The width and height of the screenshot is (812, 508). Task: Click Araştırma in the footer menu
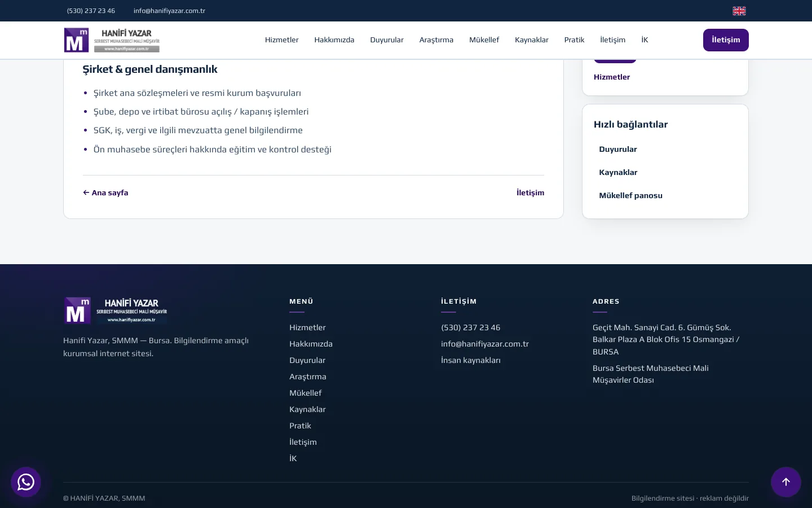[x=308, y=376]
